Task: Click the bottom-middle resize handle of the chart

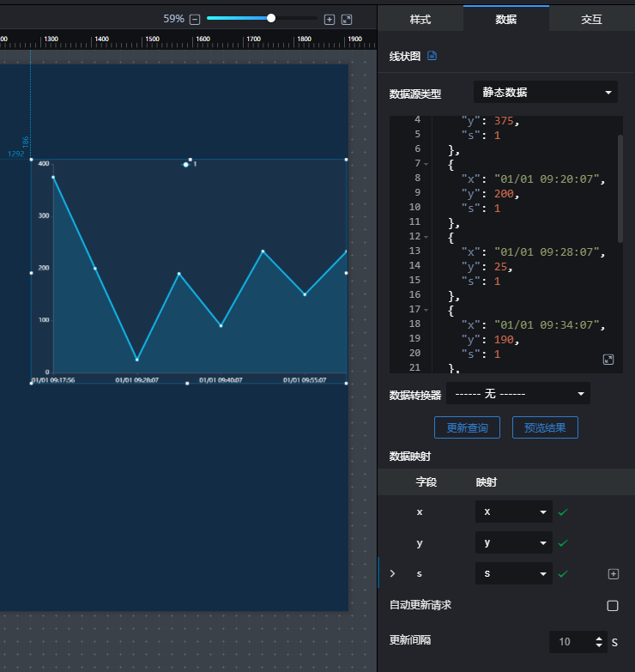Action: click(187, 383)
